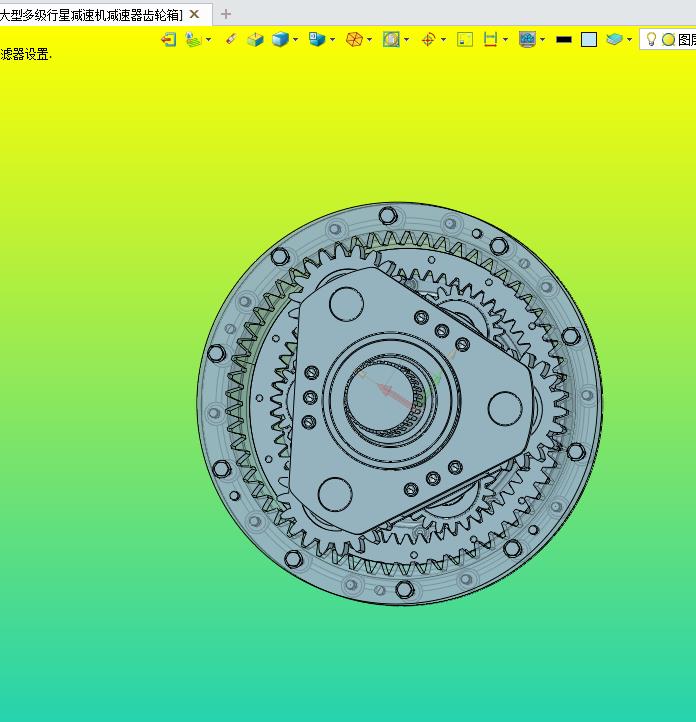Viewport: 696px width, 722px height.
Task: Toggle the light bulb visibility icon
Action: [650, 40]
